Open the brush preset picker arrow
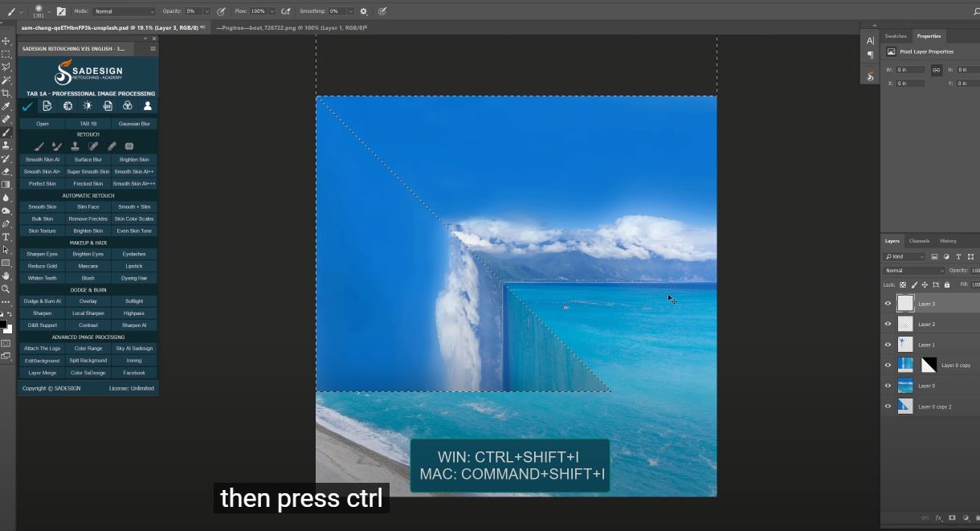This screenshot has height=531, width=980. pyautogui.click(x=49, y=11)
